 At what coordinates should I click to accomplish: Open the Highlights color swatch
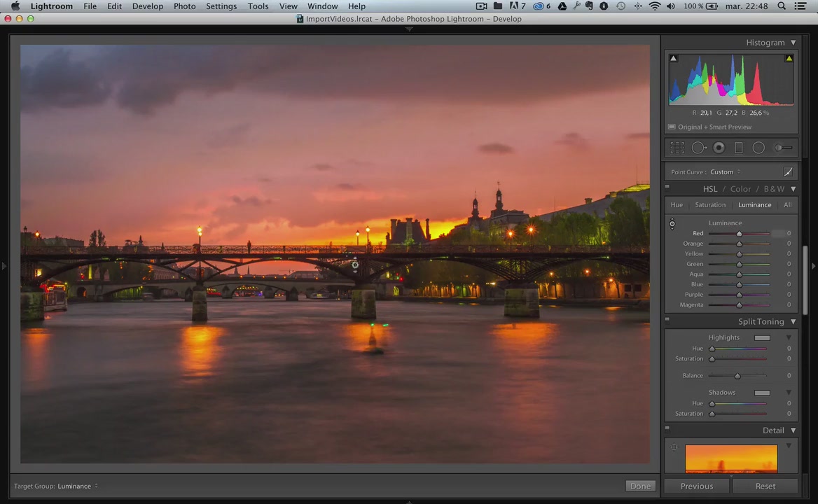pos(762,337)
